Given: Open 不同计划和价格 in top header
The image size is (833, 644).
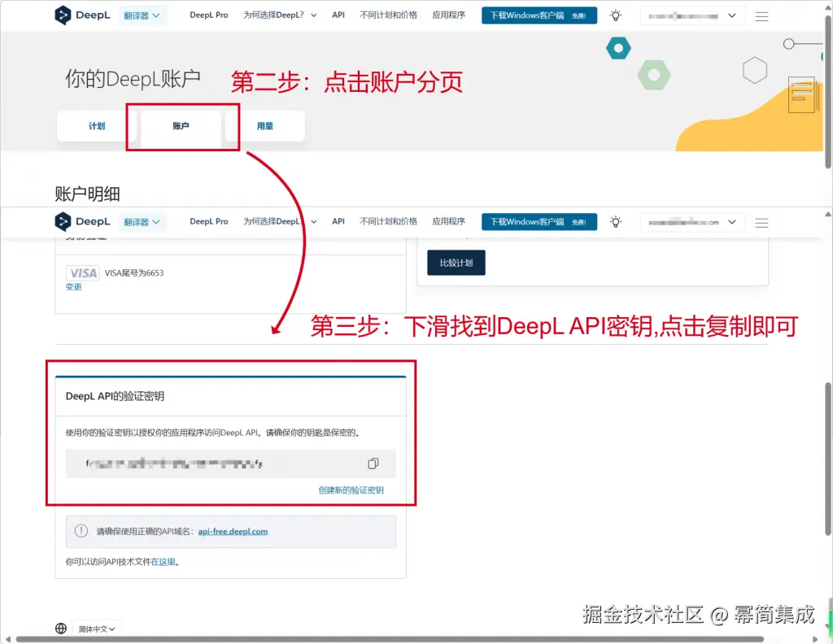Looking at the screenshot, I should 388,15.
